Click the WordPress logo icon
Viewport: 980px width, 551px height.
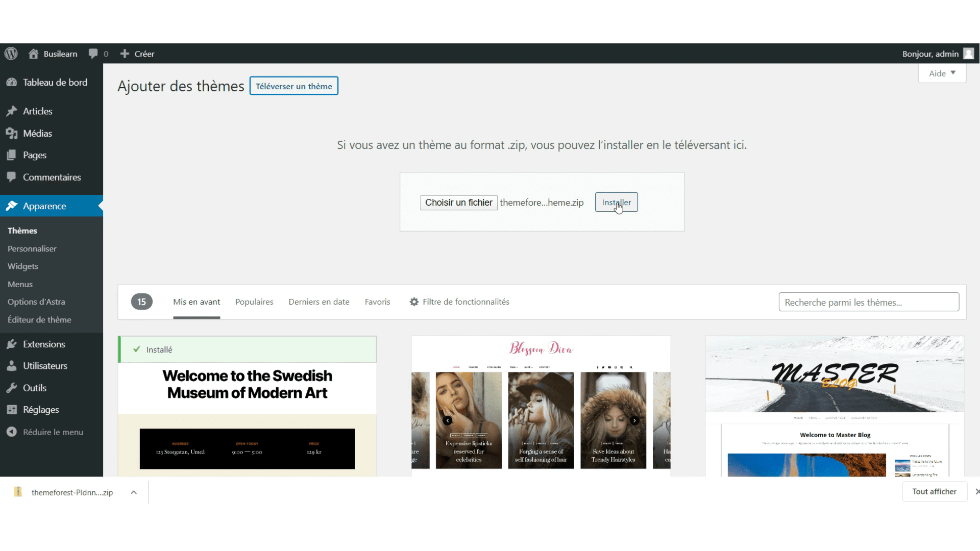11,53
